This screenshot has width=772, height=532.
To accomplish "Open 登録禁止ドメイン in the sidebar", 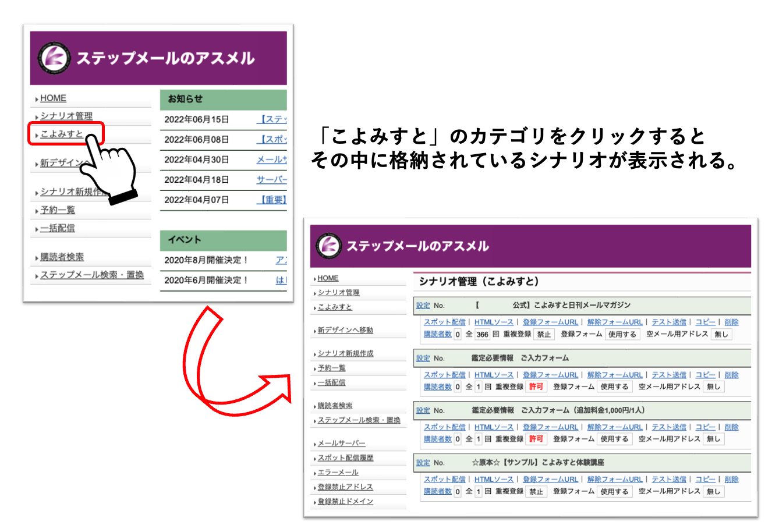I will (346, 502).
